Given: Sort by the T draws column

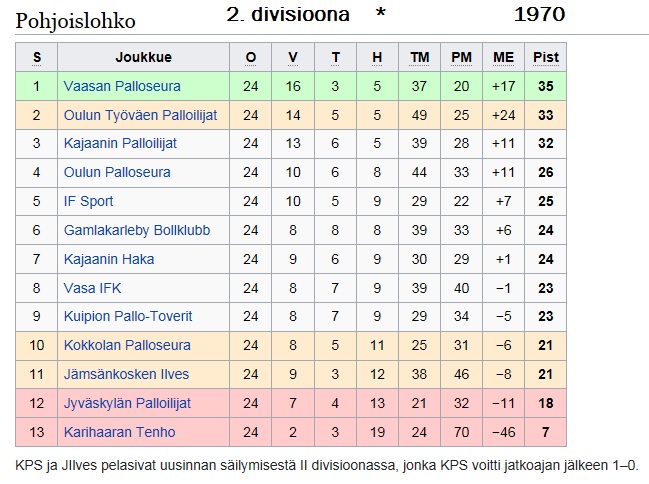Looking at the screenshot, I should point(335,58).
